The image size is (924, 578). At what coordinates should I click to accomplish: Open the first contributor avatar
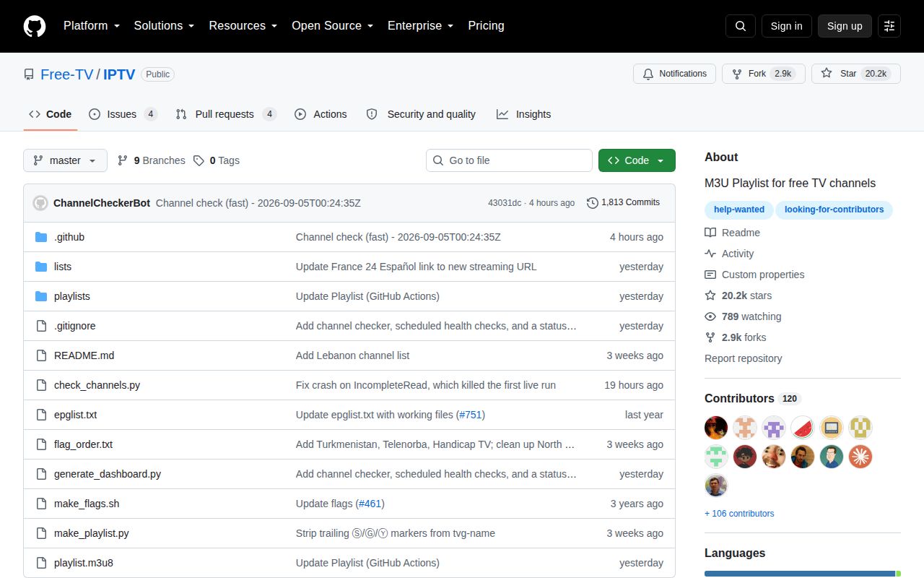coord(716,428)
